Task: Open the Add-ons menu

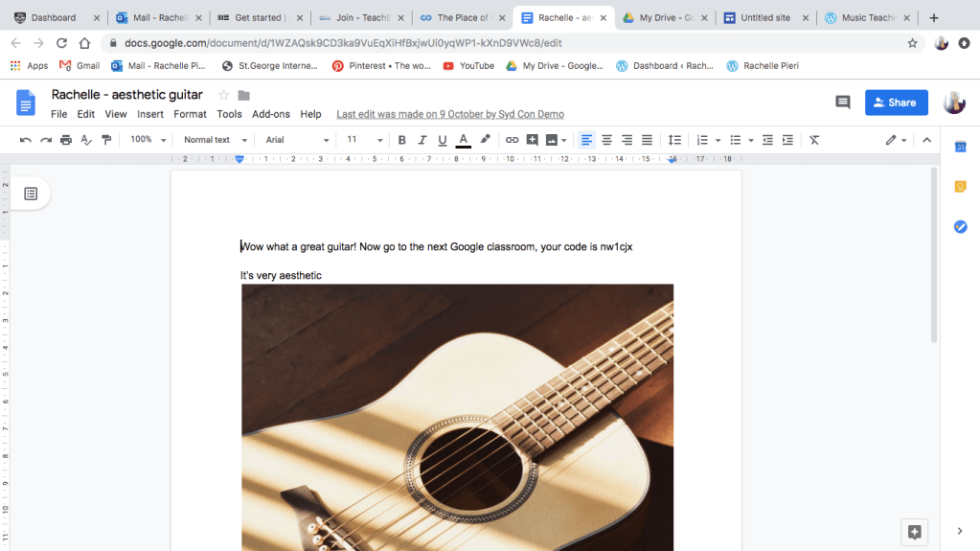Action: 271,114
